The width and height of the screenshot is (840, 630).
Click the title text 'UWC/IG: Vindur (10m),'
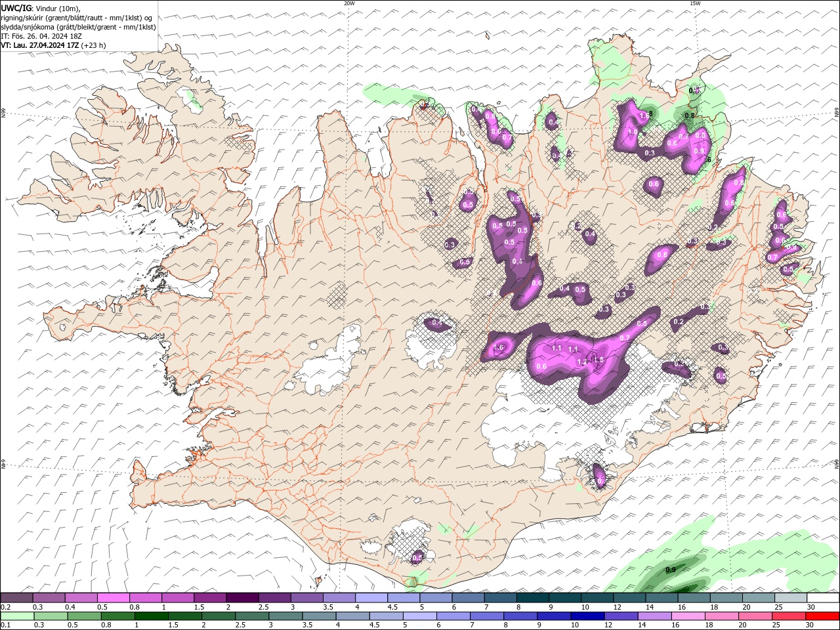[41, 8]
